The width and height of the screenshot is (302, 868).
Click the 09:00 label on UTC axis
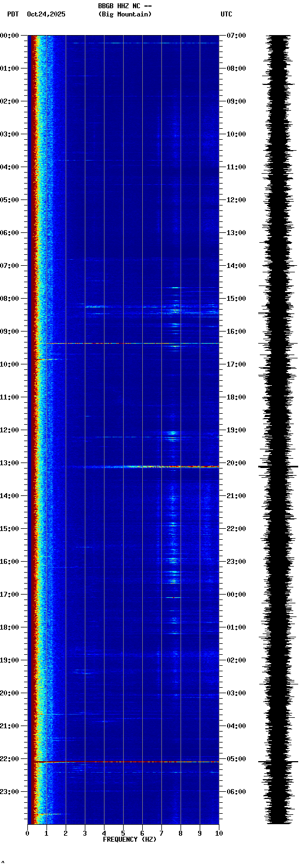236,101
